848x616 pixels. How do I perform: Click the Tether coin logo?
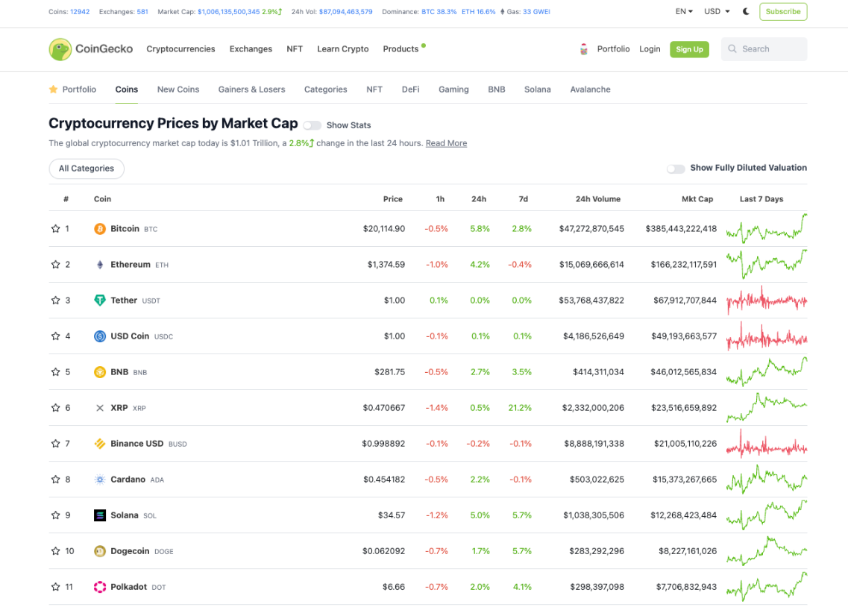point(100,301)
